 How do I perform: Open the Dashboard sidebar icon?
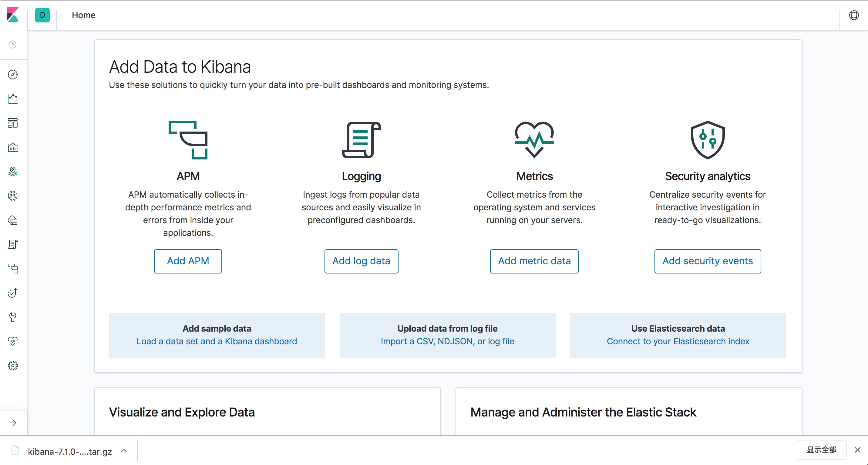tap(13, 123)
